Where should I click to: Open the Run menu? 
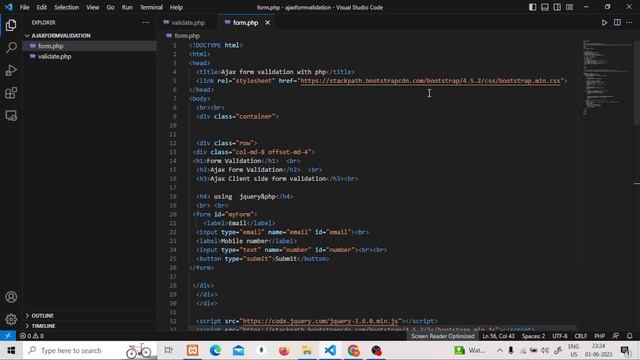click(x=127, y=7)
